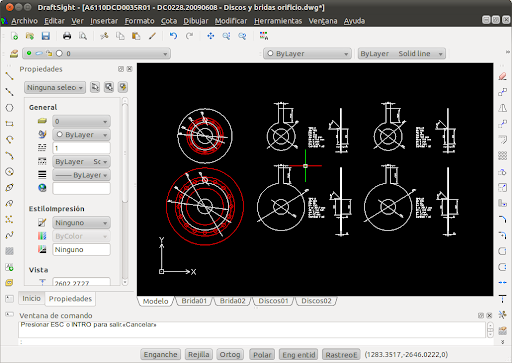Float the Propiedades panel
The height and width of the screenshot is (363, 512).
121,69
